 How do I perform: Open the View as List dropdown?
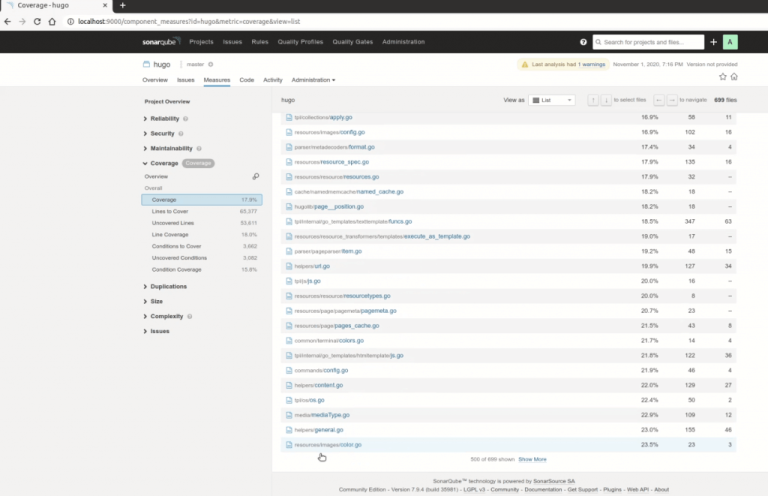click(552, 100)
